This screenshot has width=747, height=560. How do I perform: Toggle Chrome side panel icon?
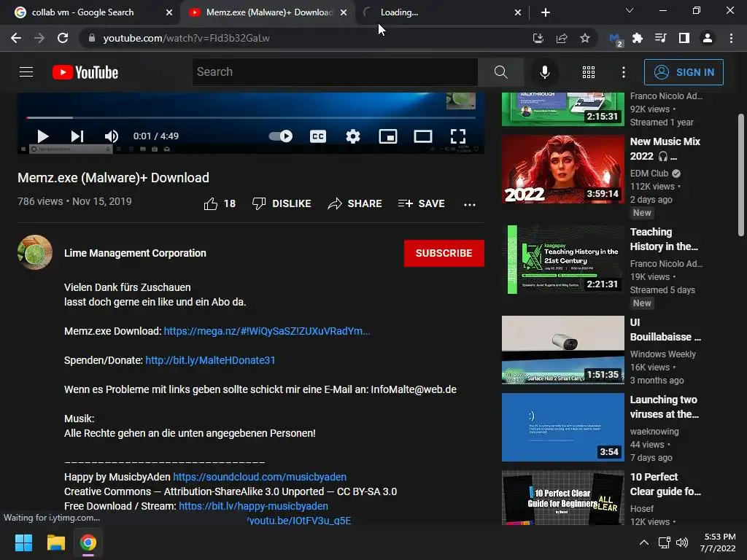tap(684, 38)
